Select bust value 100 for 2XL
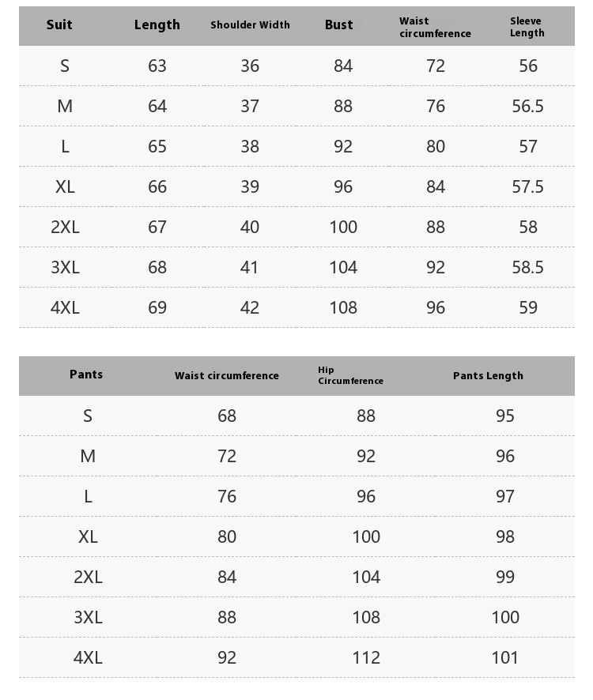 click(x=343, y=228)
